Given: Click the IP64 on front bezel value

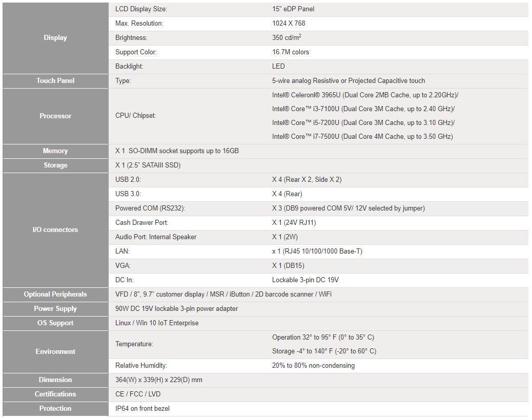Looking at the screenshot, I should (x=142, y=409).
